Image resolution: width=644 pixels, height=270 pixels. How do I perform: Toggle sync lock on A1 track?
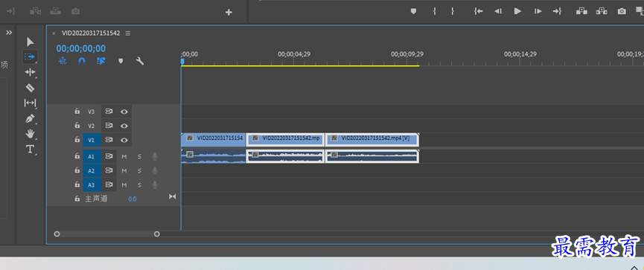(x=109, y=156)
